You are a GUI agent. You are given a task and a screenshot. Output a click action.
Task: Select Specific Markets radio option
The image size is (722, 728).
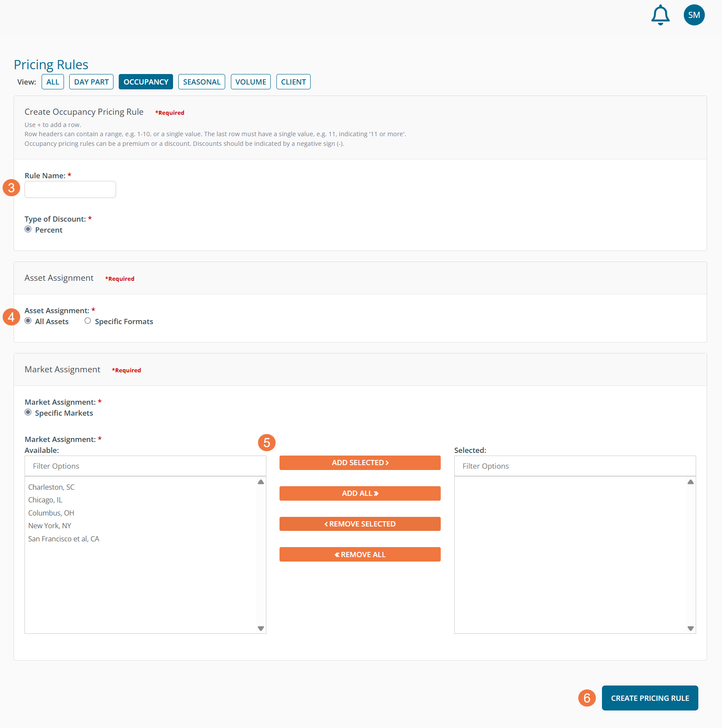coord(28,413)
